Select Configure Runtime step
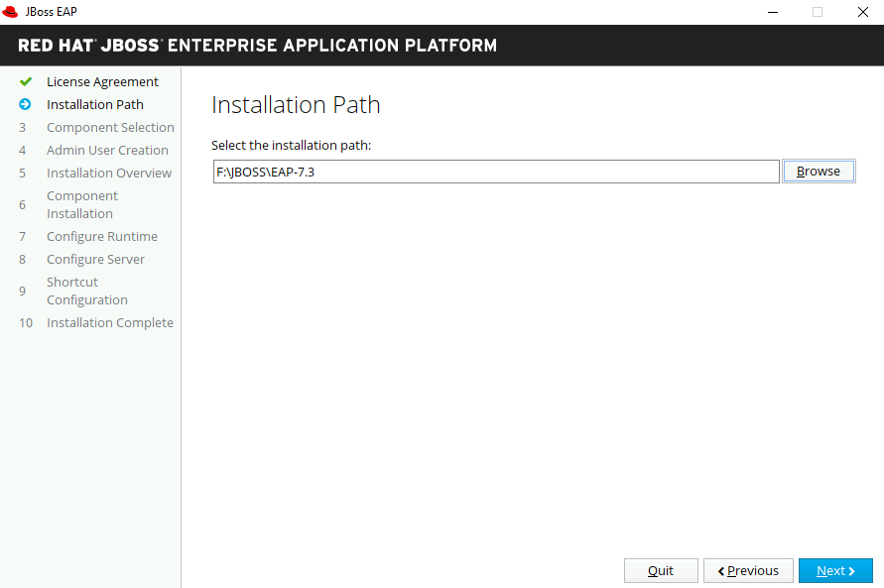This screenshot has height=588, width=884. [x=102, y=237]
